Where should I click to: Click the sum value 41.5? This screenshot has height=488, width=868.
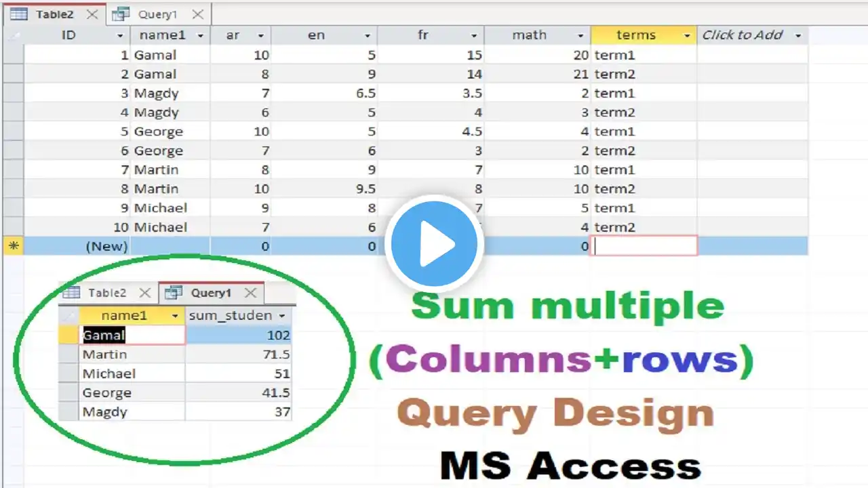[x=276, y=392]
